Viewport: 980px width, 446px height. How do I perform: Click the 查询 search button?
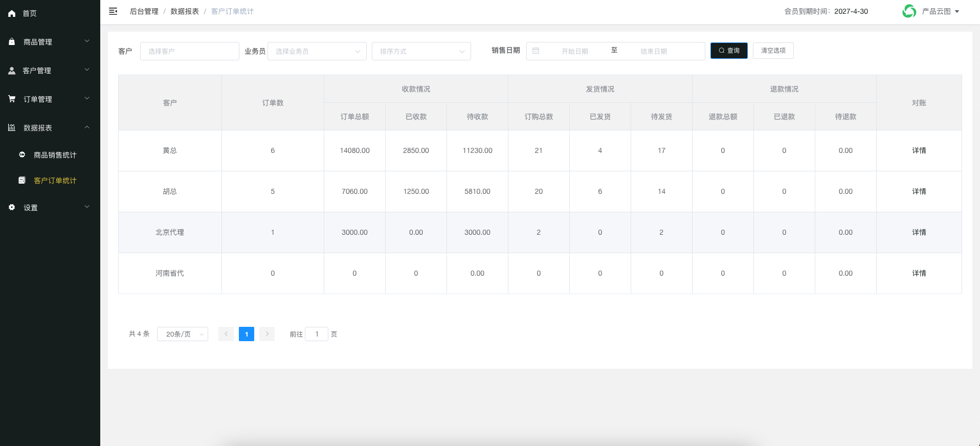[729, 51]
